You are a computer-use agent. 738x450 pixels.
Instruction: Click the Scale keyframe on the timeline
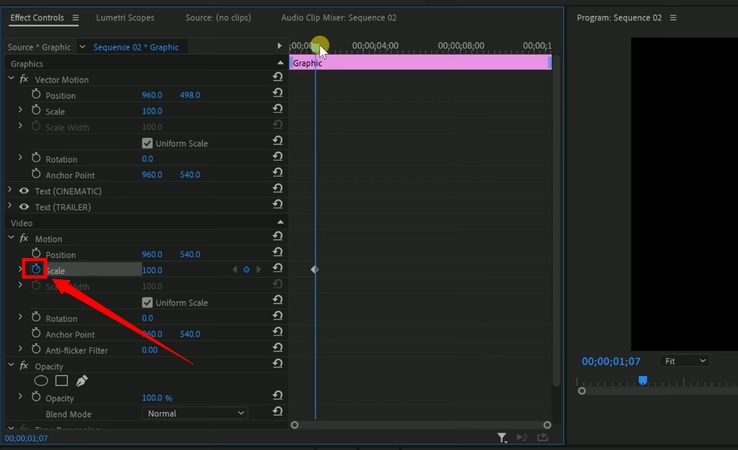314,270
